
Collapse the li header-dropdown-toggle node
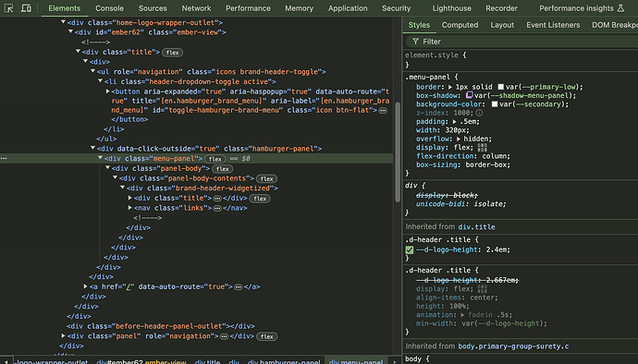point(100,81)
